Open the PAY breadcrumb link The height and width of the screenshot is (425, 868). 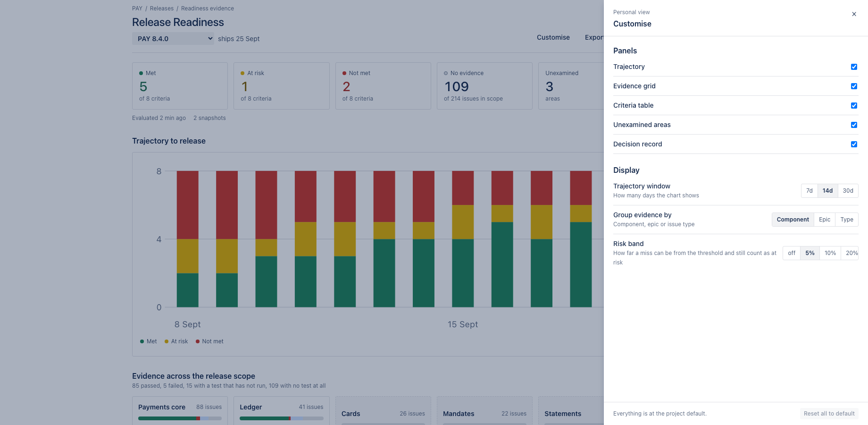pos(137,8)
